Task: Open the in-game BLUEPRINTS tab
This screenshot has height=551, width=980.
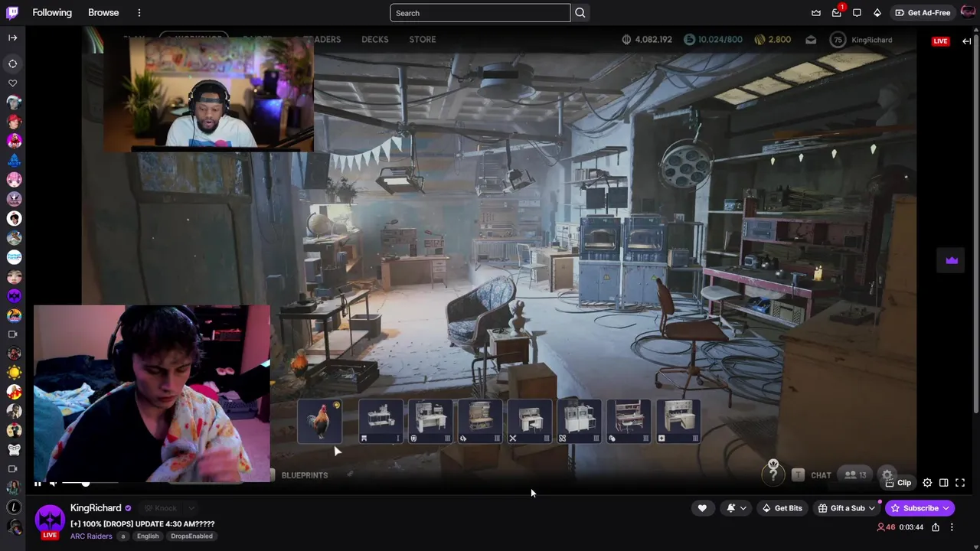Action: click(305, 475)
